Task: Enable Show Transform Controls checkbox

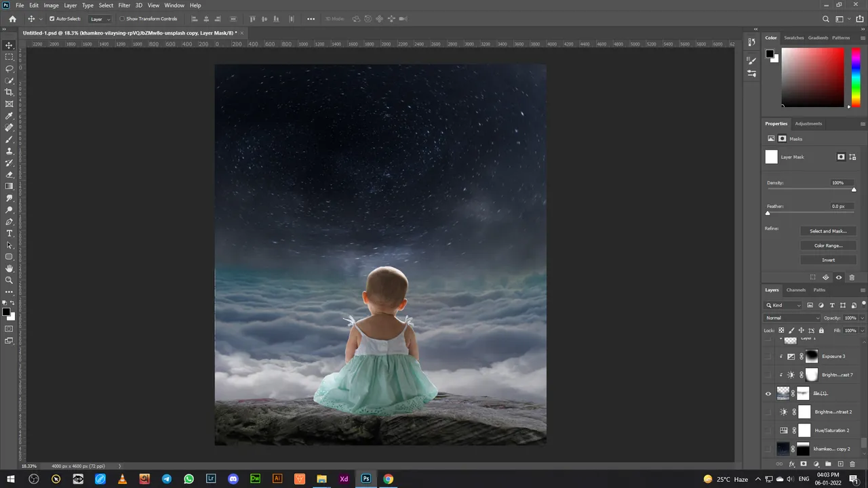Action: (x=122, y=19)
